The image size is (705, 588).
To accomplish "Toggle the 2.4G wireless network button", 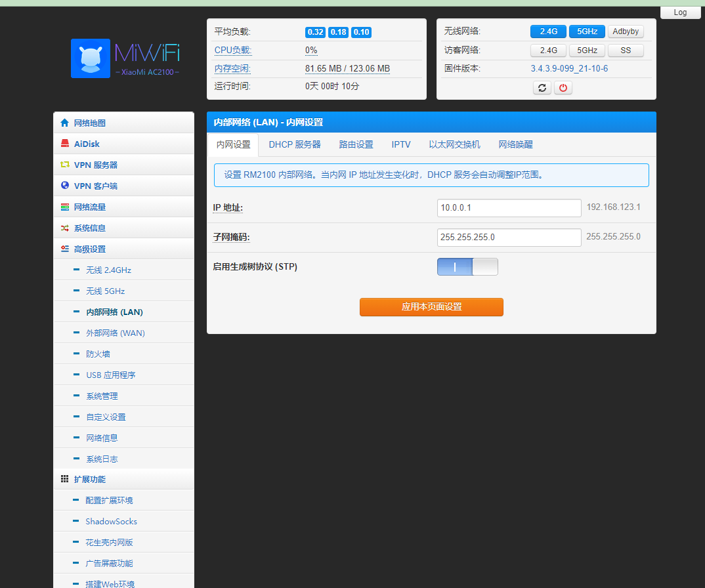I will 548,31.
